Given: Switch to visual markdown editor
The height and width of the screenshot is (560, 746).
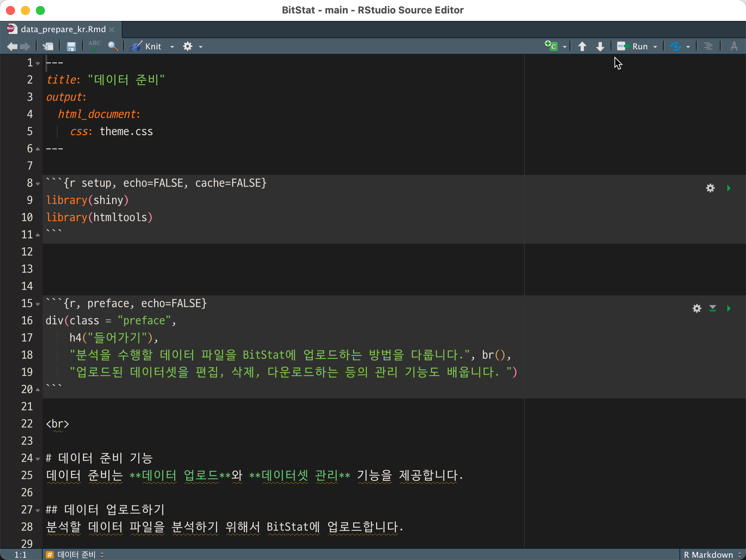Looking at the screenshot, I should tap(734, 46).
